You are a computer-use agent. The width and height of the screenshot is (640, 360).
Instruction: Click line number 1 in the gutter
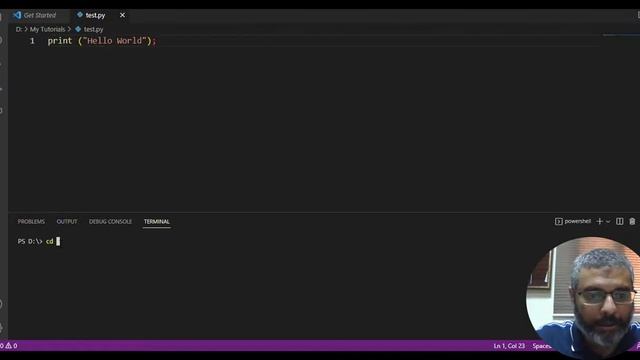(32, 41)
